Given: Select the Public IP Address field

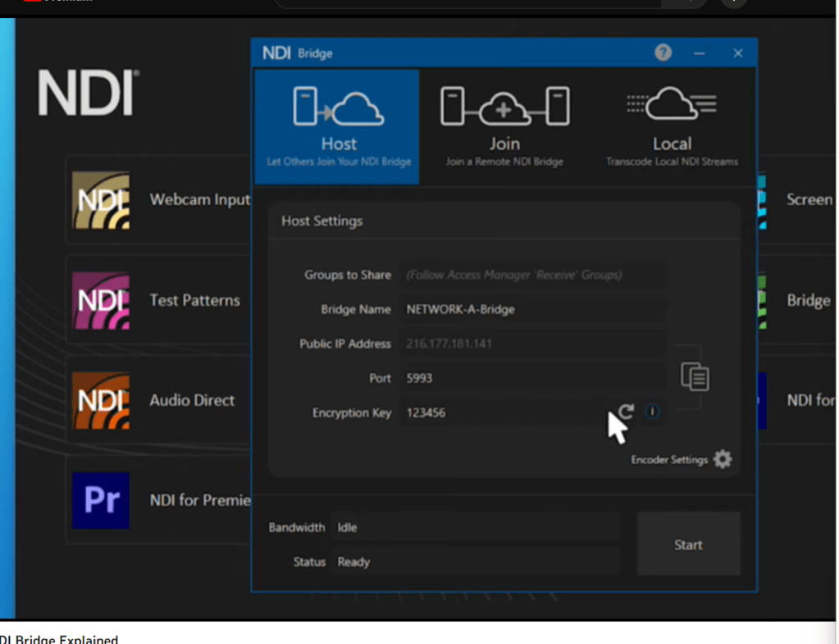Looking at the screenshot, I should pos(532,344).
